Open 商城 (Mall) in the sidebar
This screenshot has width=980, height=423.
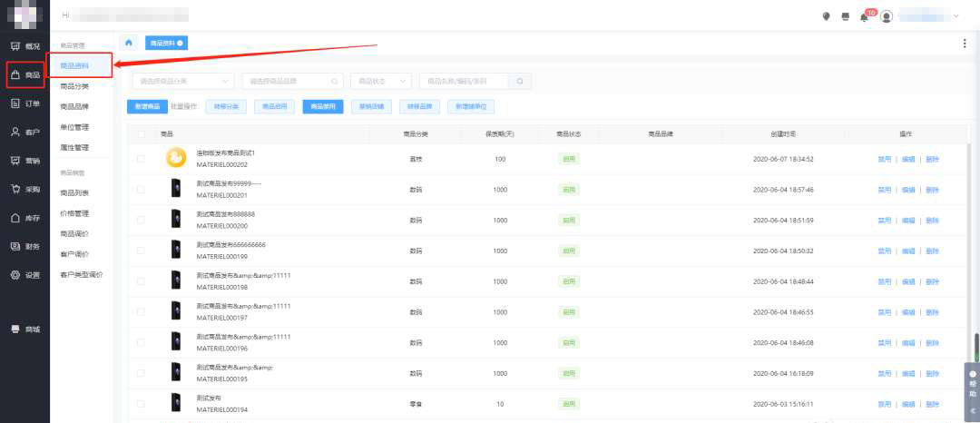25,329
